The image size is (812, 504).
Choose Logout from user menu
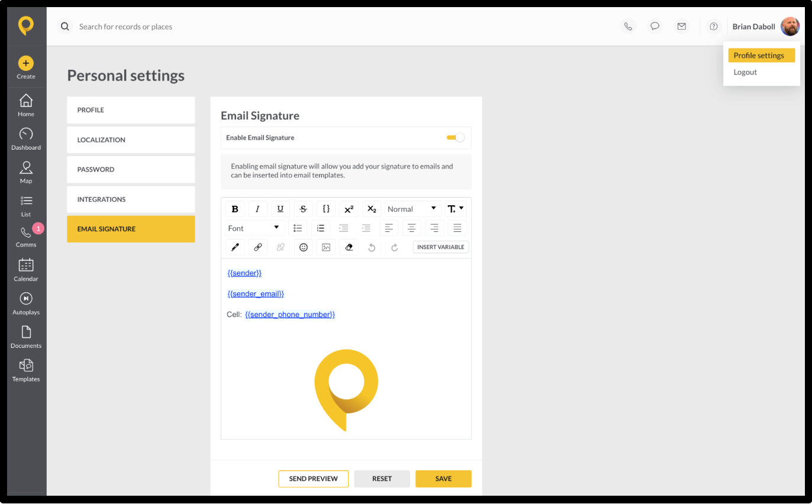[x=745, y=72]
